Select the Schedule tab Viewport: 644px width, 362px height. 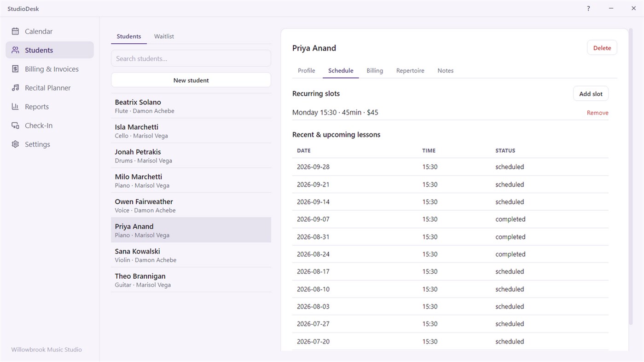(x=341, y=70)
